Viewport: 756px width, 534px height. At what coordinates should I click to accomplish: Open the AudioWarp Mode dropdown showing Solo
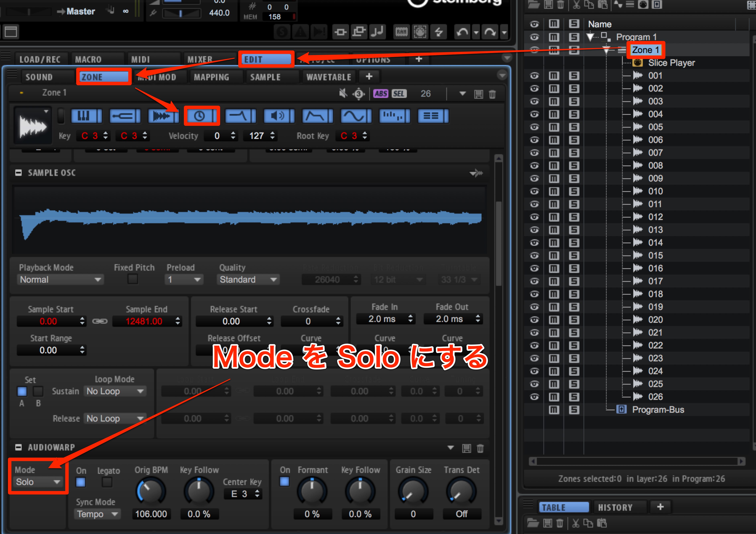pyautogui.click(x=38, y=482)
